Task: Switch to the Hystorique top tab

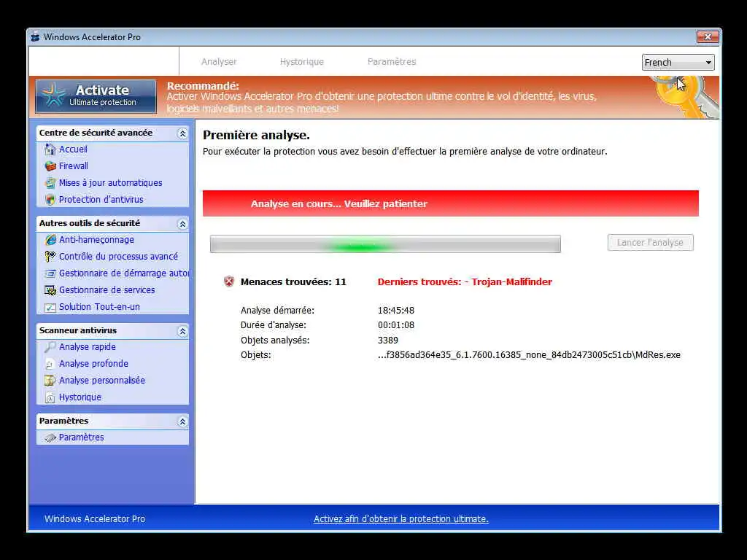Action: click(301, 61)
